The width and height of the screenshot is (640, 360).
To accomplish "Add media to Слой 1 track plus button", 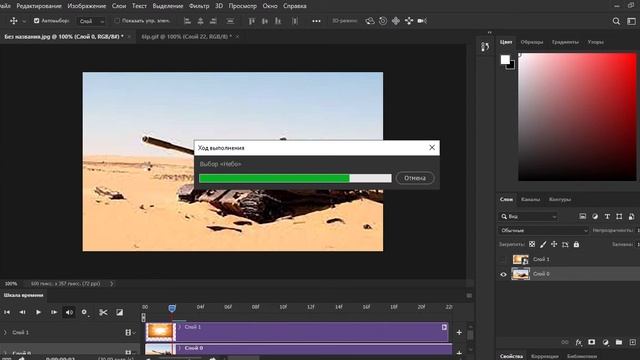I will [459, 332].
